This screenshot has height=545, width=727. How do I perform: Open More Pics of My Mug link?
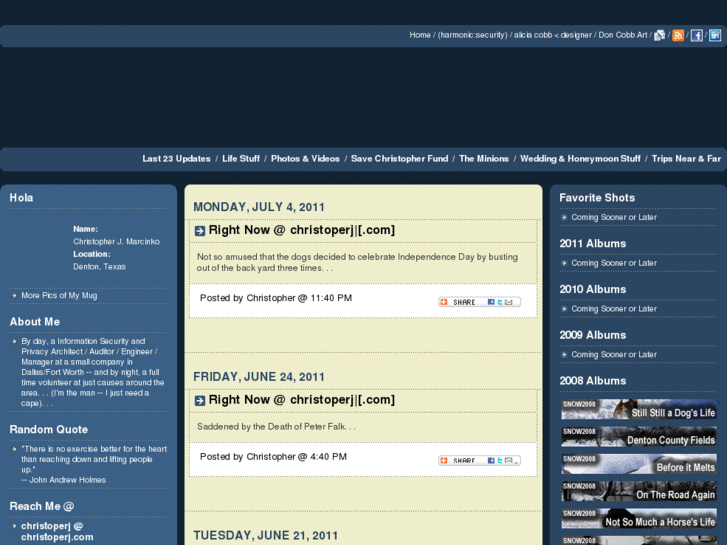(59, 295)
